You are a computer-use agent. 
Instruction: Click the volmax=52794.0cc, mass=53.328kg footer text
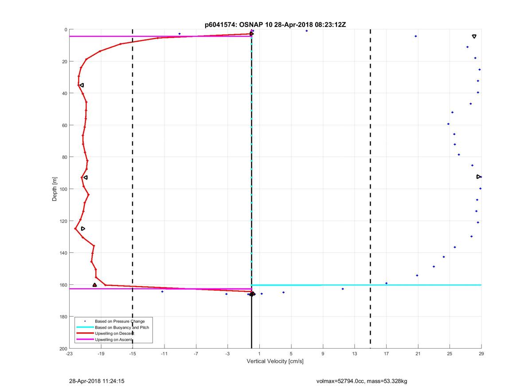(362, 381)
